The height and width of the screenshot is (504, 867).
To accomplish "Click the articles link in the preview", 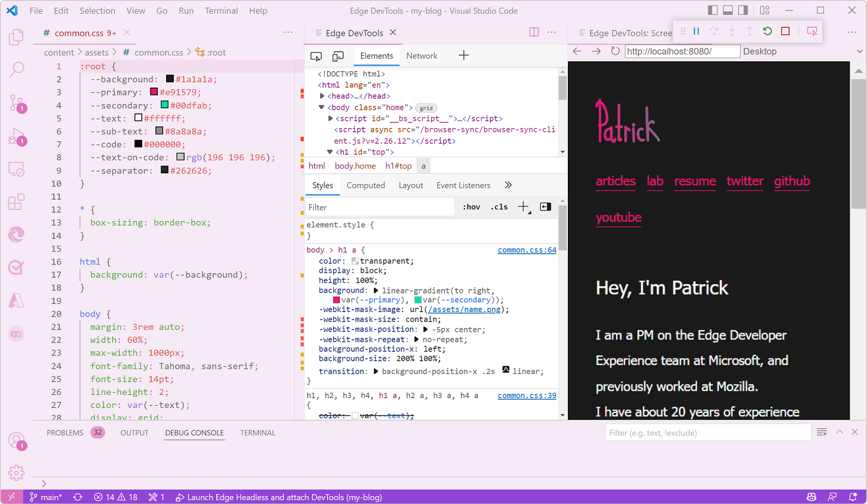I will [616, 181].
